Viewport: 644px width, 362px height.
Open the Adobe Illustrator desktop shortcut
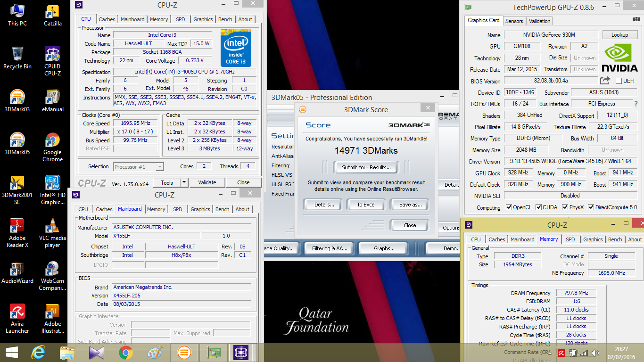point(52,319)
